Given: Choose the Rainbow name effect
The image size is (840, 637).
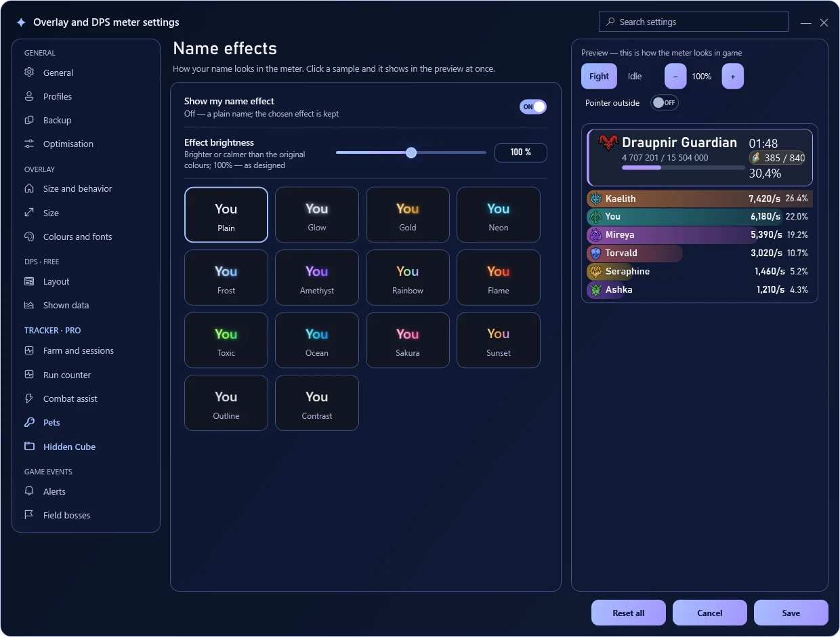Looking at the screenshot, I should tap(408, 278).
